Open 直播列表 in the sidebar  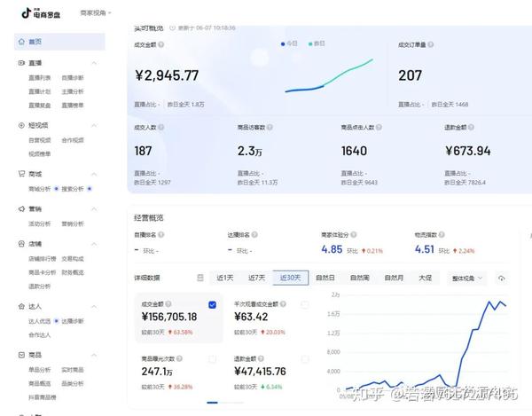point(39,78)
